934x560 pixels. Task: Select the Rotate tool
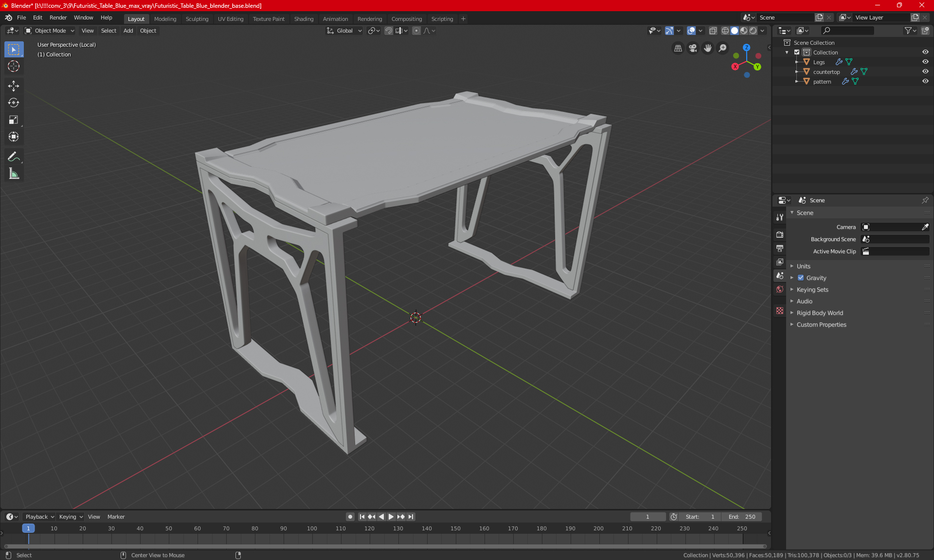(14, 103)
